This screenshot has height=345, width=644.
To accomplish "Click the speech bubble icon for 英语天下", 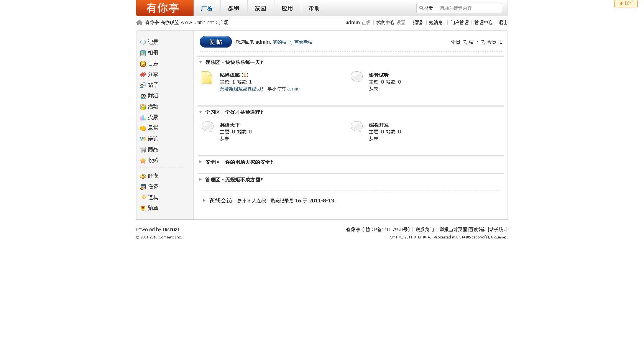I will pyautogui.click(x=207, y=127).
